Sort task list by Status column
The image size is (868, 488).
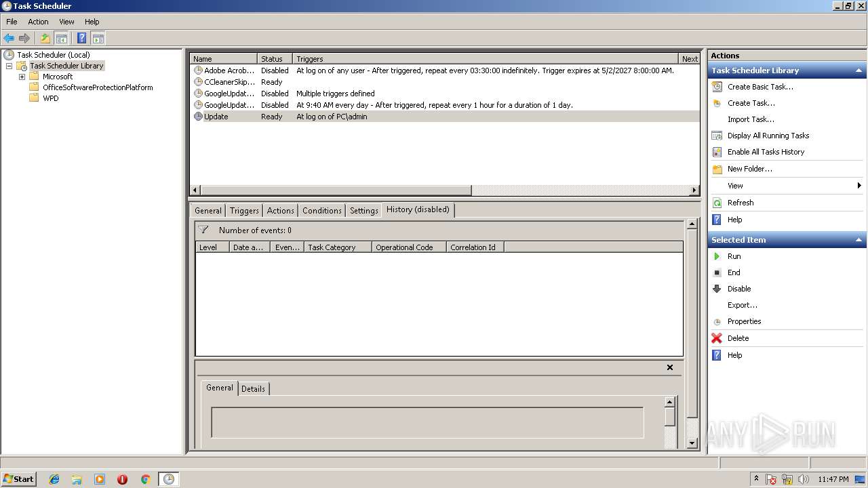[x=275, y=59]
